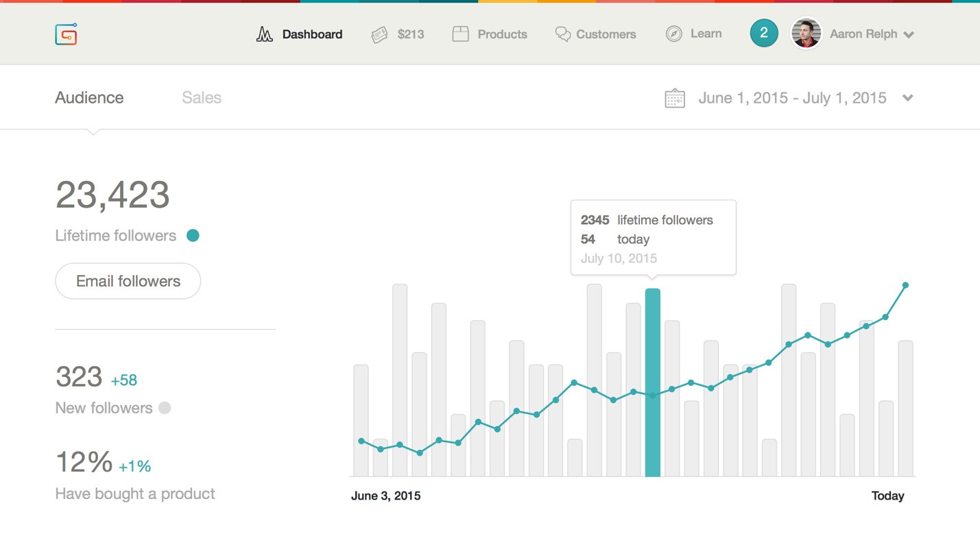980x547 pixels.
Task: Toggle the New followers gray series dot
Action: pos(165,408)
